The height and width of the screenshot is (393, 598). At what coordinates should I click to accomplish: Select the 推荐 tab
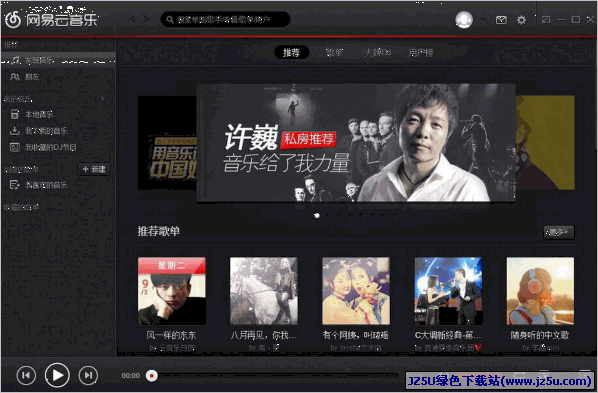click(x=291, y=52)
